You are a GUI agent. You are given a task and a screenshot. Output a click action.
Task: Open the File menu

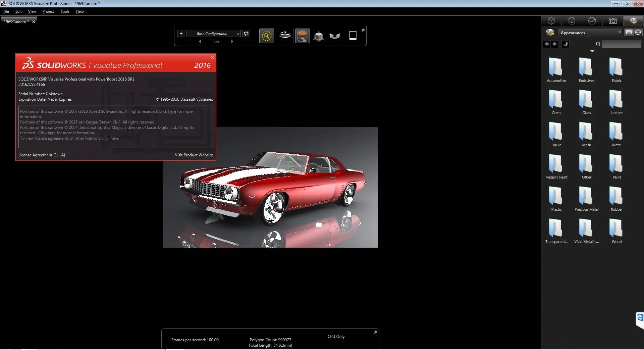coord(6,11)
